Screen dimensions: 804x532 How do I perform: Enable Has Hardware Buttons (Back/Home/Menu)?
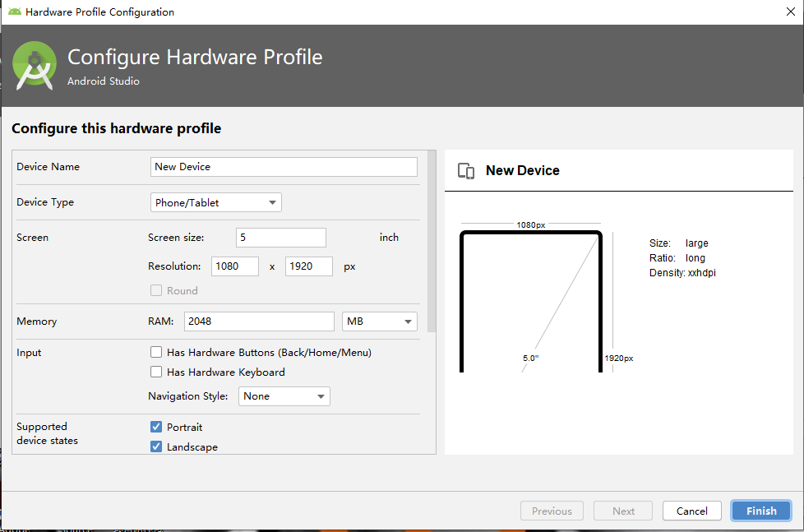(x=156, y=352)
